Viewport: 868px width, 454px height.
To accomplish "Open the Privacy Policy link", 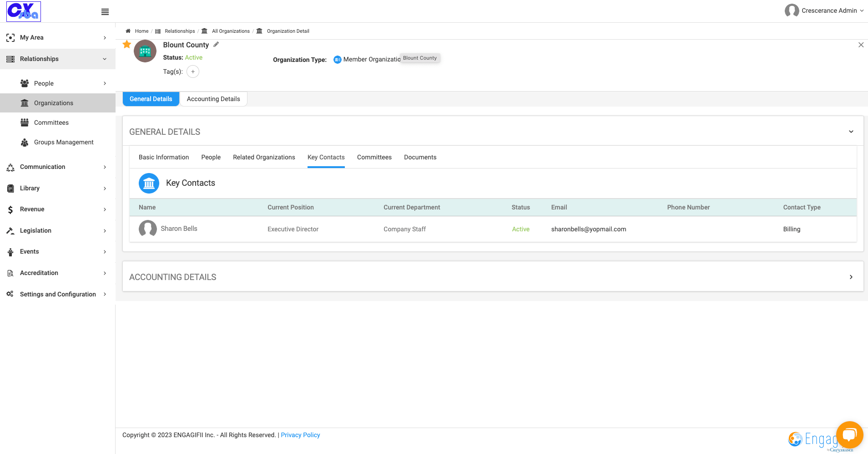I will coord(300,435).
